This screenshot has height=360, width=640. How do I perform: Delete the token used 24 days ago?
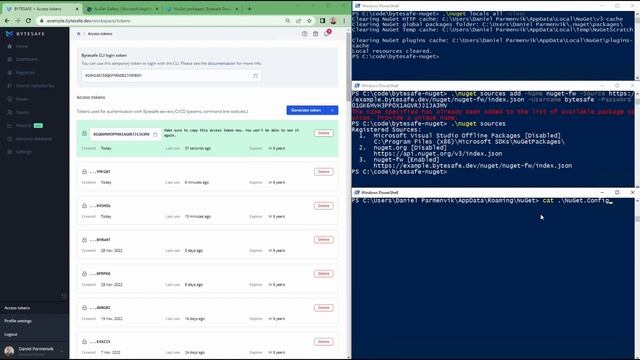(x=324, y=342)
